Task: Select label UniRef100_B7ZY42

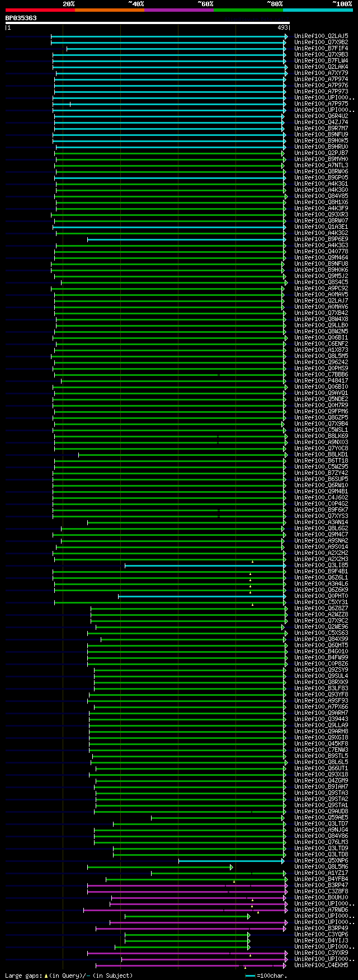Action: (321, 473)
